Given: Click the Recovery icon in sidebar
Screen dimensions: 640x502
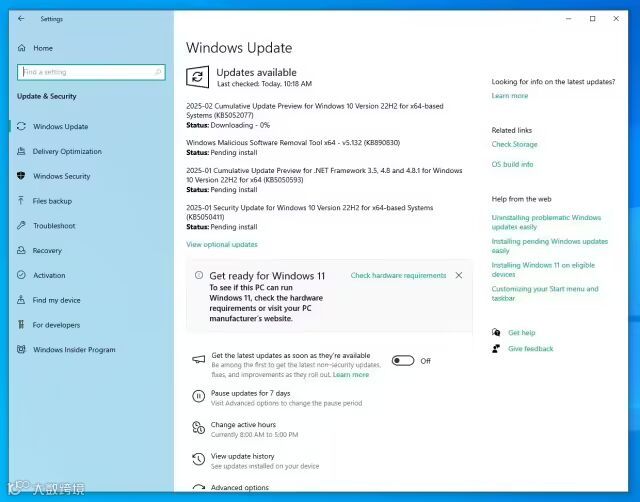Looking at the screenshot, I should [x=21, y=250].
